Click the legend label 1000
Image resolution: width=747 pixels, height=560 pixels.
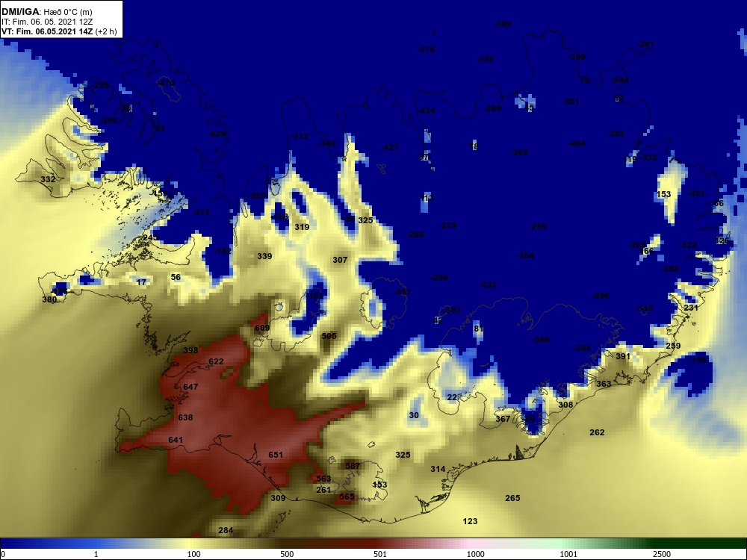pyautogui.click(x=475, y=554)
